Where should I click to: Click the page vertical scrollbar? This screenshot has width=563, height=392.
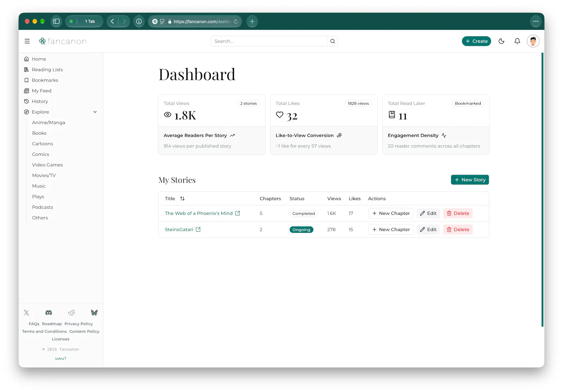point(542,190)
